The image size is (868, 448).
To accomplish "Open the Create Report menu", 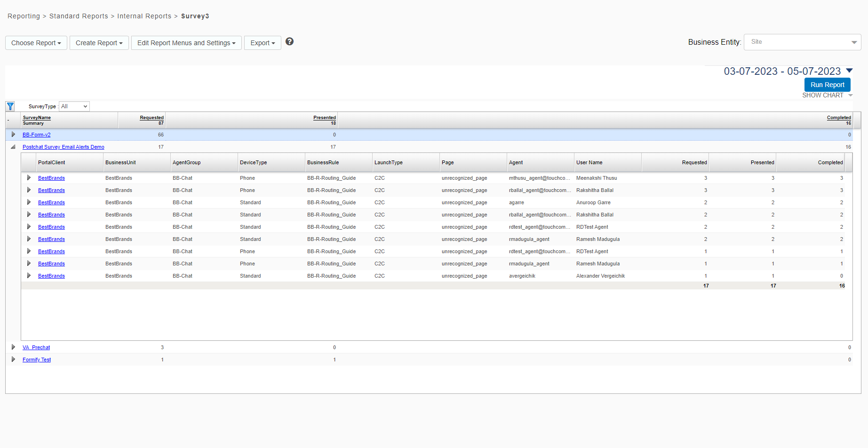I will (99, 43).
